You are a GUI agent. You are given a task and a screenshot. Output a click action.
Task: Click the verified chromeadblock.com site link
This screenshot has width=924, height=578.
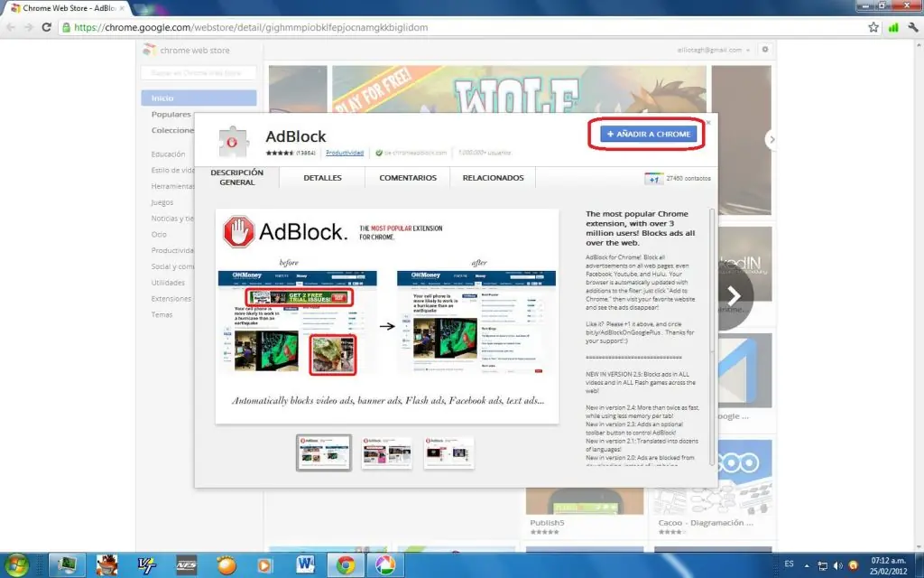411,153
